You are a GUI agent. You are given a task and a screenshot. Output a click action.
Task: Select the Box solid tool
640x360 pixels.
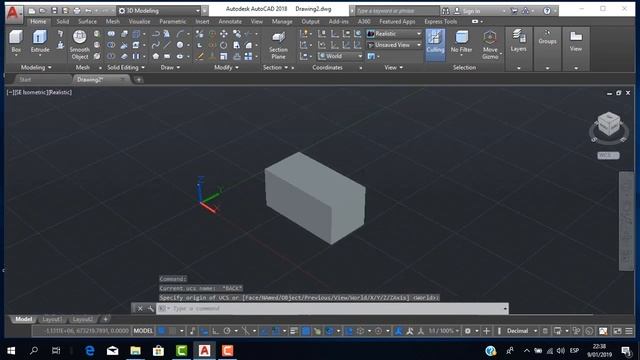[x=16, y=42]
